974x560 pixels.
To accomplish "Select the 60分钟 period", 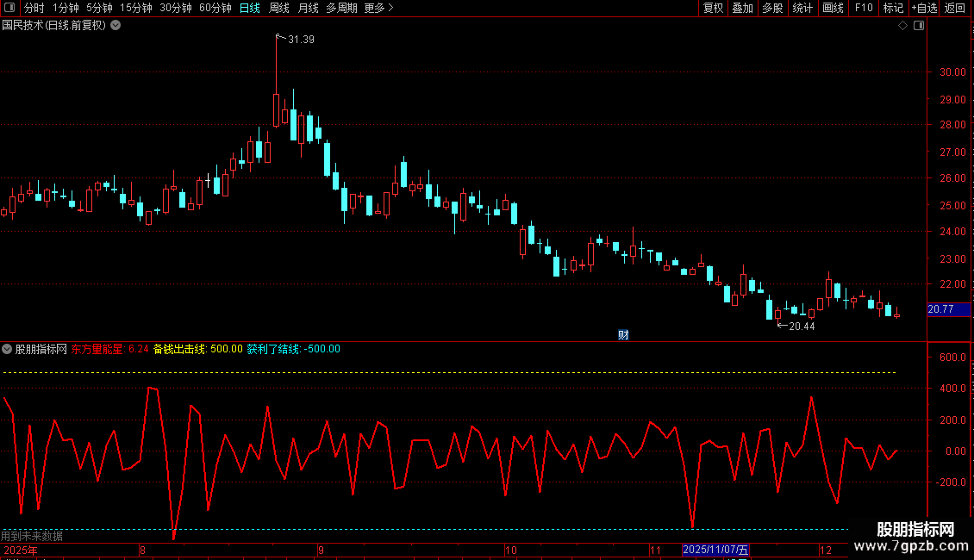I will (215, 8).
